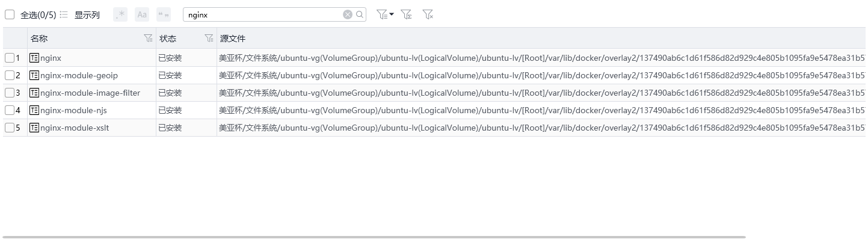868x245 pixels.
Task: Toggle the regex search option
Action: pos(120,14)
